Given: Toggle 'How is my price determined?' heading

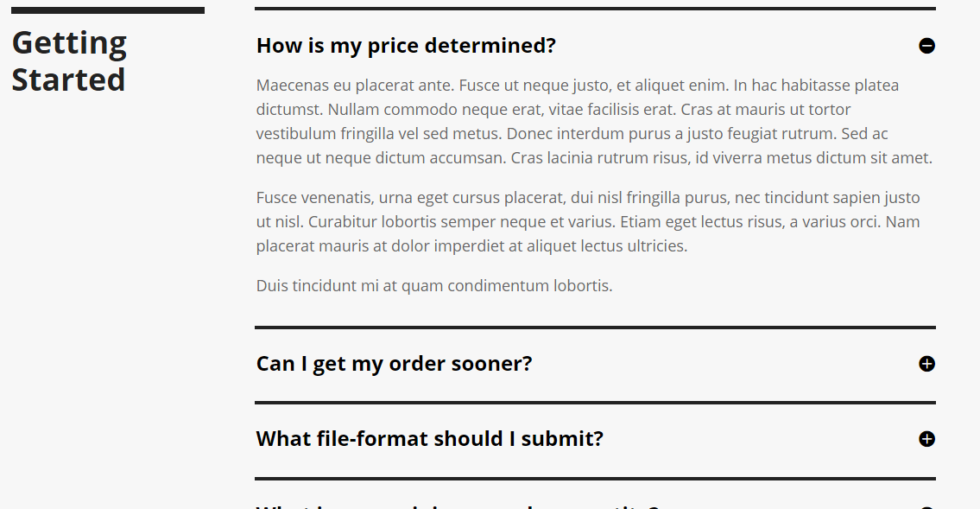Looking at the screenshot, I should point(407,46).
